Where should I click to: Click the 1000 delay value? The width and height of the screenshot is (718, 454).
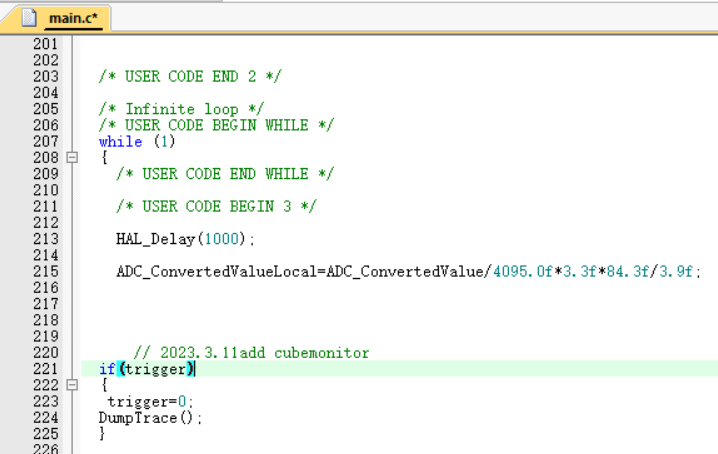click(222, 239)
